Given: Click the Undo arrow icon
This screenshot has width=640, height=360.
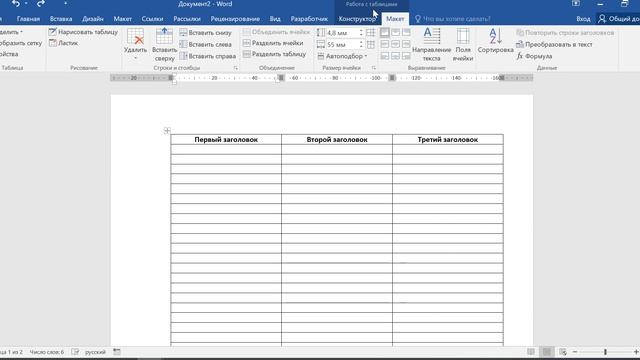Looking at the screenshot, I should pyautogui.click(x=16, y=4).
